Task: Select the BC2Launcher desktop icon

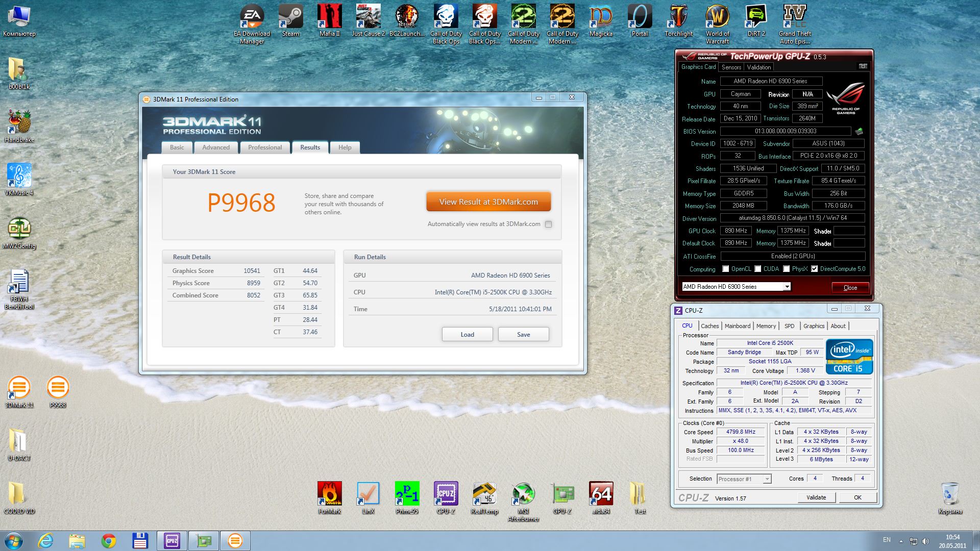Action: [x=407, y=20]
